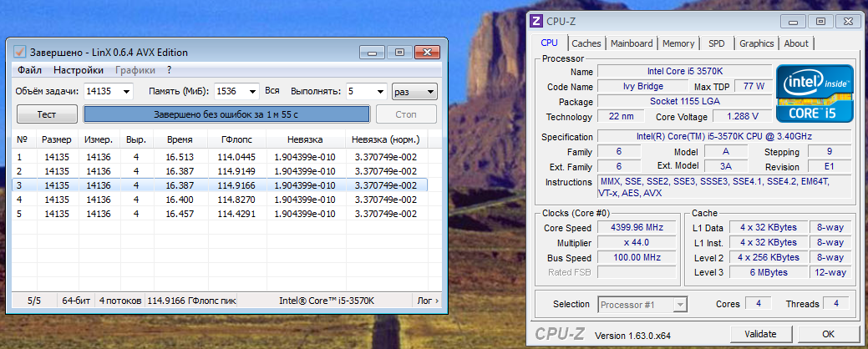The image size is (868, 349).
Task: Click the Невязка (норм.) column header
Action: [x=386, y=140]
